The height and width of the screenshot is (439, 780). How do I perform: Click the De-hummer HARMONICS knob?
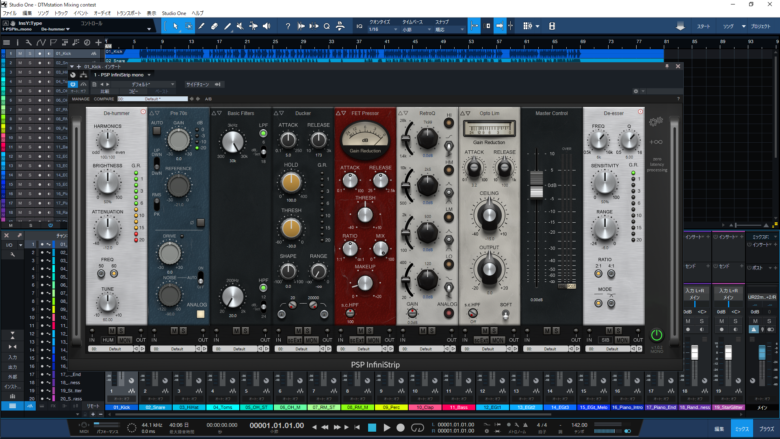[107, 141]
